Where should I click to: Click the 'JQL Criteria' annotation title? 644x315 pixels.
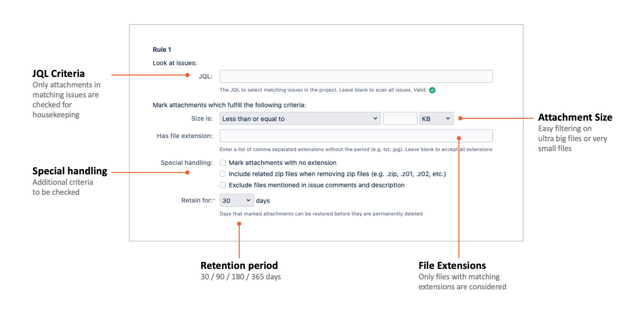(58, 74)
